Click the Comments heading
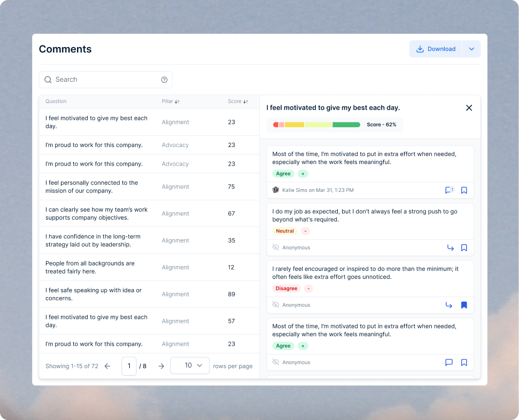The image size is (519, 420). click(x=65, y=49)
